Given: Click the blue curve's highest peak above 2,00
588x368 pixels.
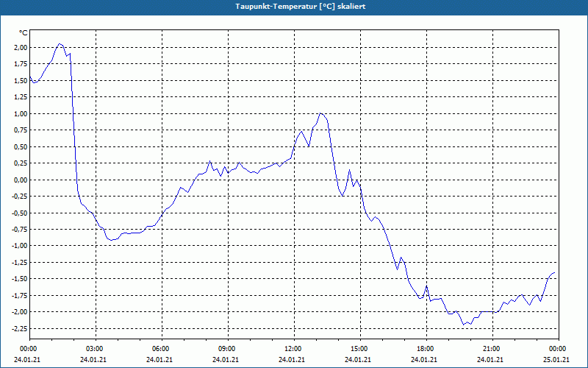Looking at the screenshot, I should point(60,43).
